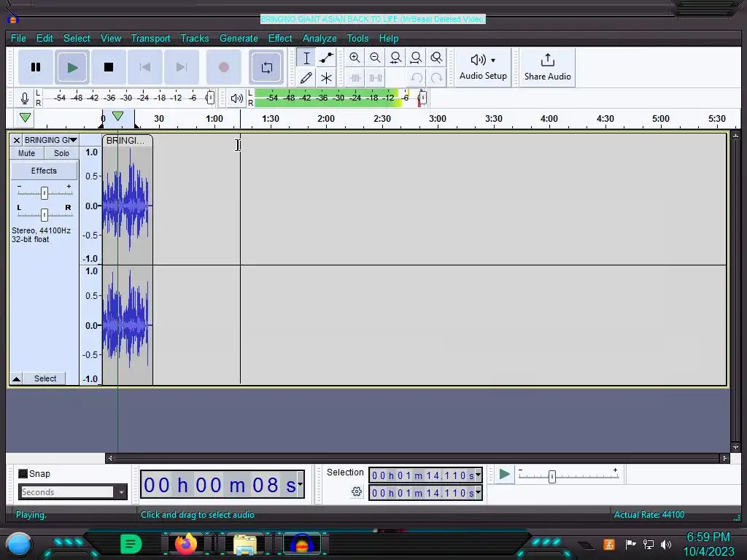Click the track Select button
Viewport: 747px width, 560px height.
tap(45, 378)
